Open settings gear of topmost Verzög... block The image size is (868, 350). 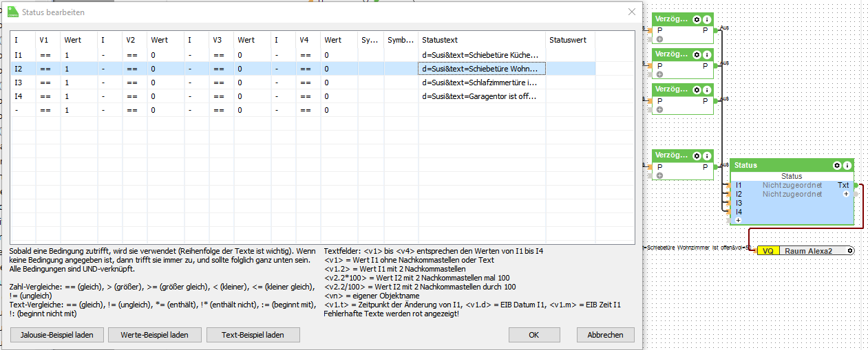click(x=697, y=19)
